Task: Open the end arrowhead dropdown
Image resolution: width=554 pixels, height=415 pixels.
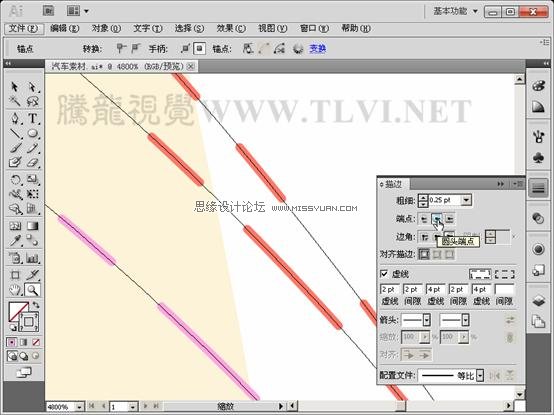Action: (x=465, y=320)
